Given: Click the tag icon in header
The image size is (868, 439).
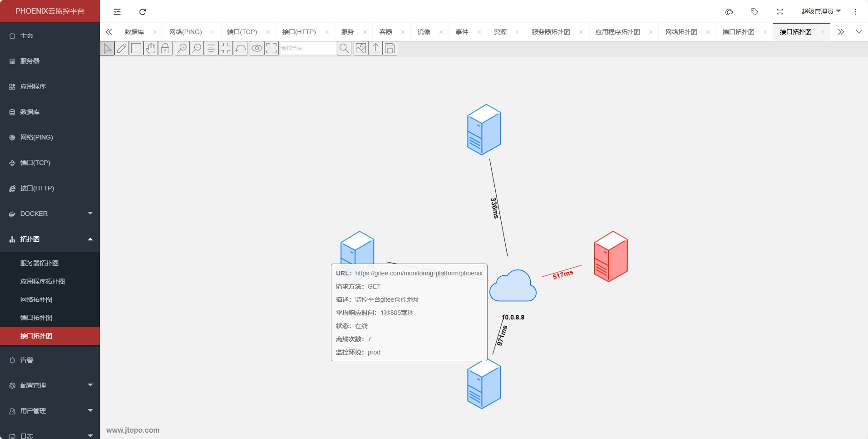Looking at the screenshot, I should 755,12.
